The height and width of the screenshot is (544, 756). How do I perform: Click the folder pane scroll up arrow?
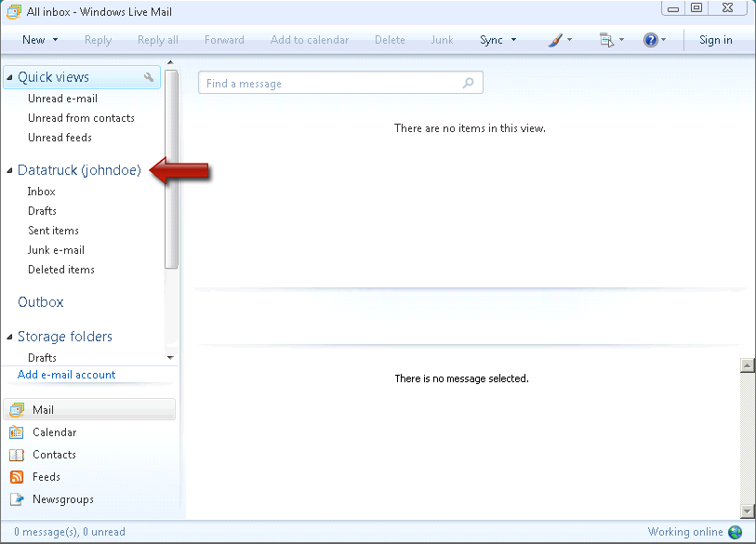170,62
